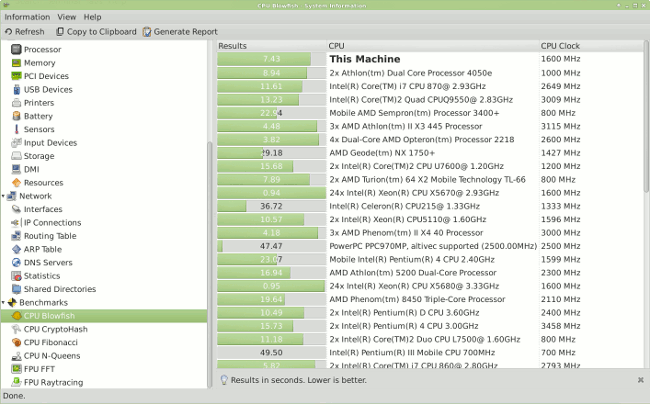Click the USB Devices icon

click(16, 89)
